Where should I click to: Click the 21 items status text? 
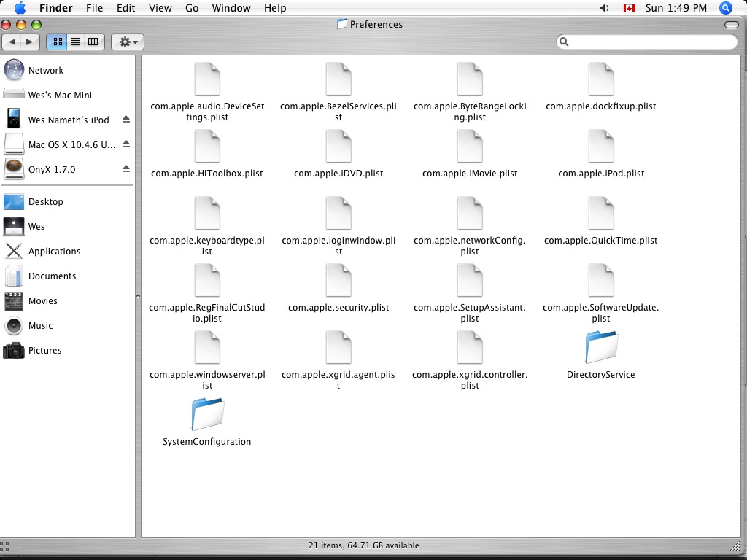click(x=364, y=545)
